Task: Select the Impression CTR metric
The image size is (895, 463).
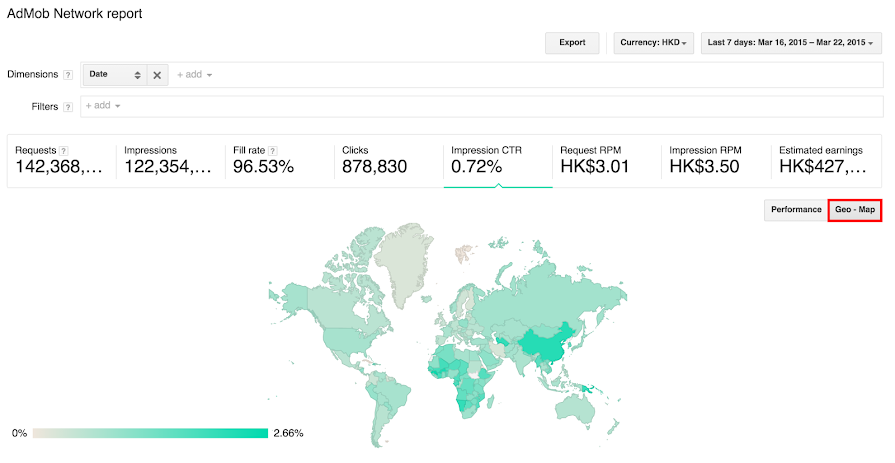Action: click(497, 159)
